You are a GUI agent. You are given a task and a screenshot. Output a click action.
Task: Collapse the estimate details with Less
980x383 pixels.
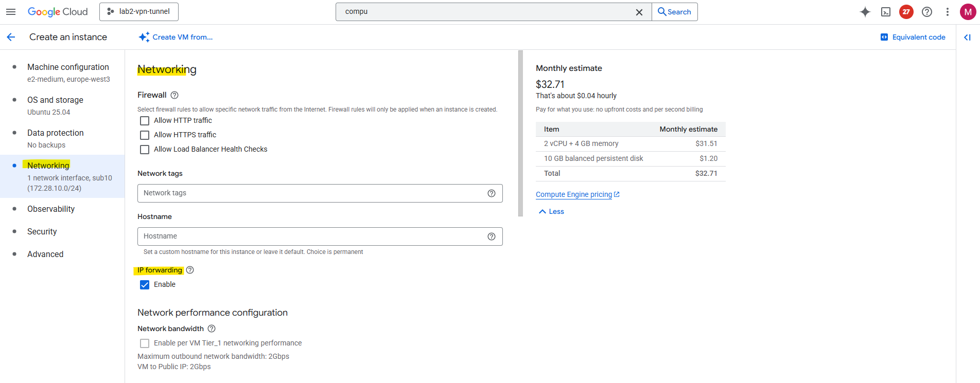[551, 211]
